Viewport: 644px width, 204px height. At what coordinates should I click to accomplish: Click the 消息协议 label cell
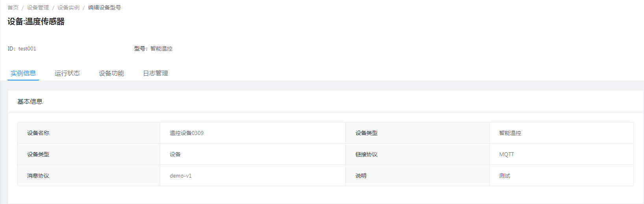(x=38, y=176)
